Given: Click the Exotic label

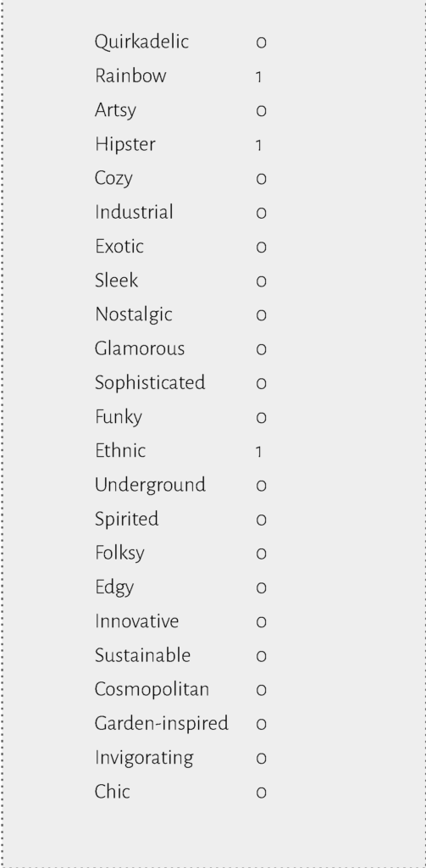Looking at the screenshot, I should tap(119, 247).
